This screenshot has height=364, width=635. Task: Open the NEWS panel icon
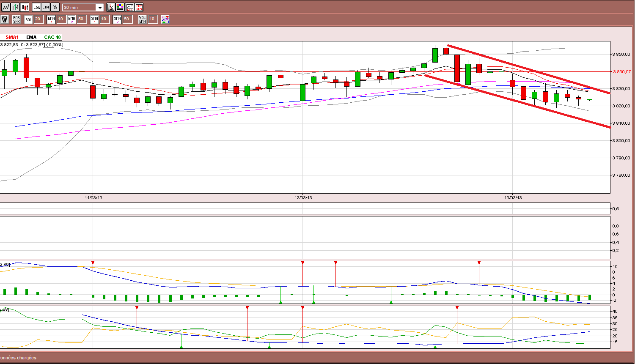(x=139, y=7)
